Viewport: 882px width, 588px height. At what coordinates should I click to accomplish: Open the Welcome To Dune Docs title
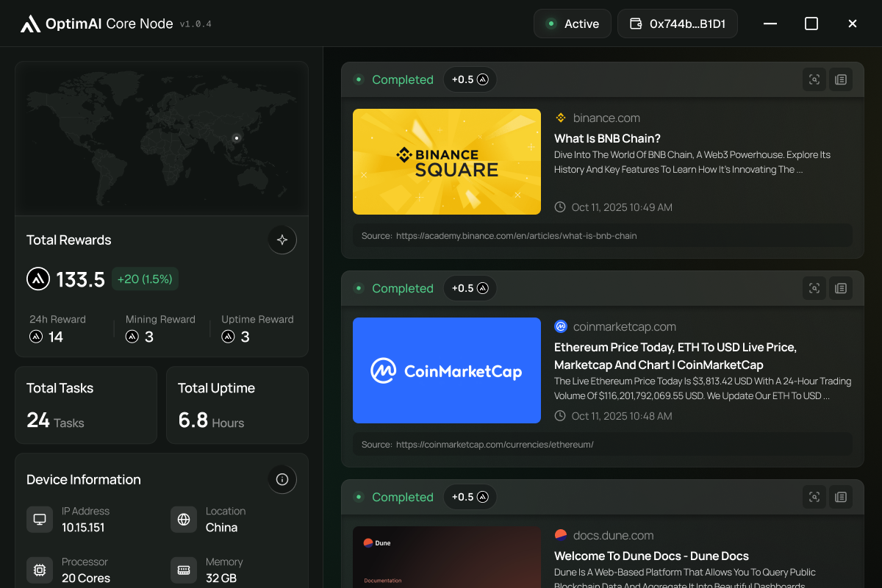point(651,556)
